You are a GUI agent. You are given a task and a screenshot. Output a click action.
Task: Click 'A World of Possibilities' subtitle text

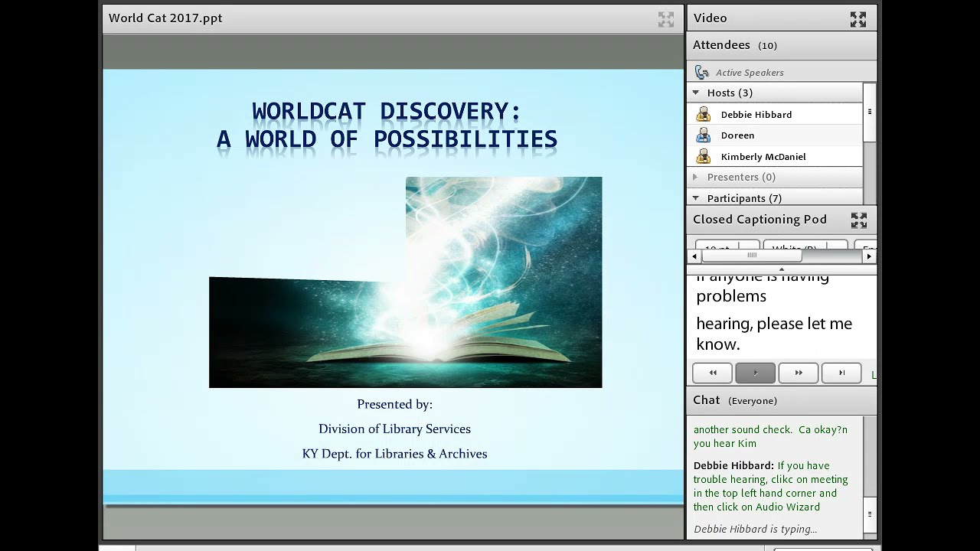pos(387,139)
